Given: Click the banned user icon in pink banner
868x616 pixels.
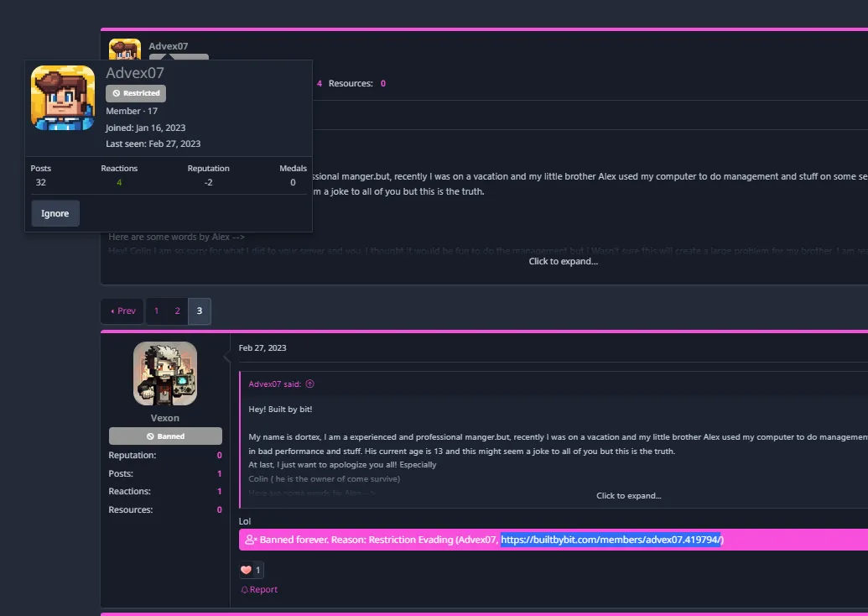Looking at the screenshot, I should coord(251,540).
